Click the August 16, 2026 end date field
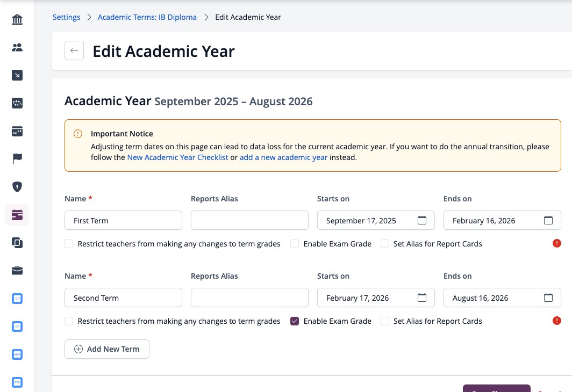Screen dimensions: 572x392 pyautogui.click(x=502, y=297)
